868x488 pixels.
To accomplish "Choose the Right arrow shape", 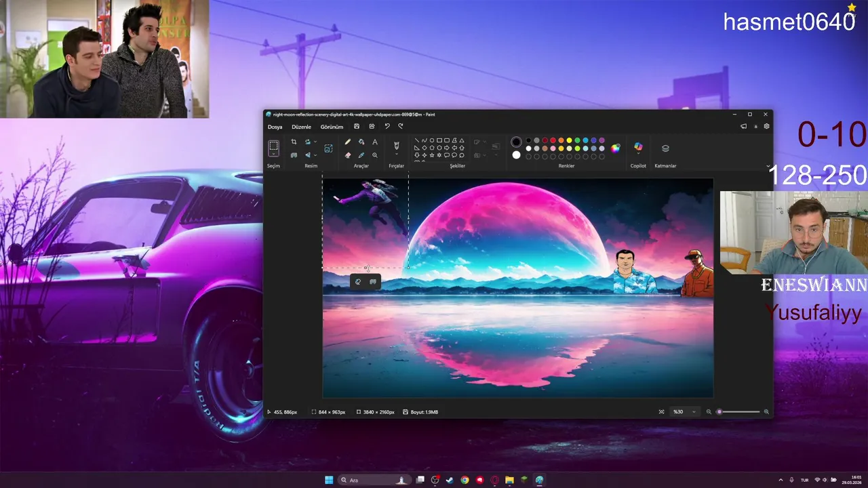I will 447,148.
